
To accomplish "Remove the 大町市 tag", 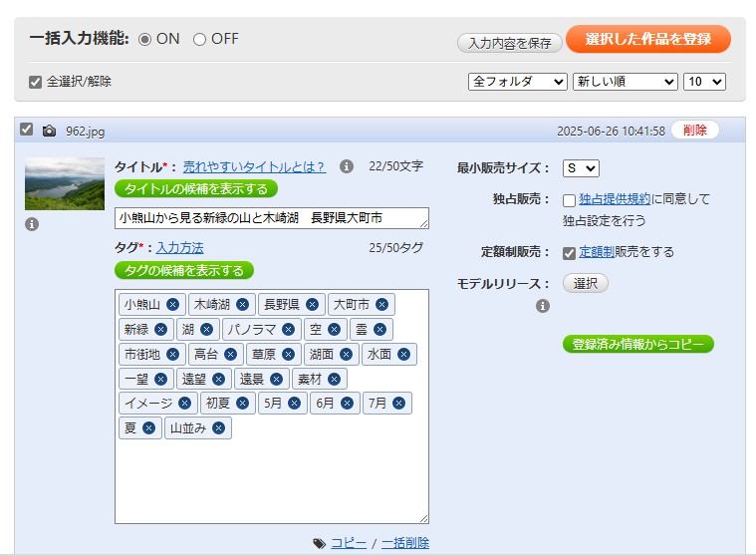I will pyautogui.click(x=381, y=304).
